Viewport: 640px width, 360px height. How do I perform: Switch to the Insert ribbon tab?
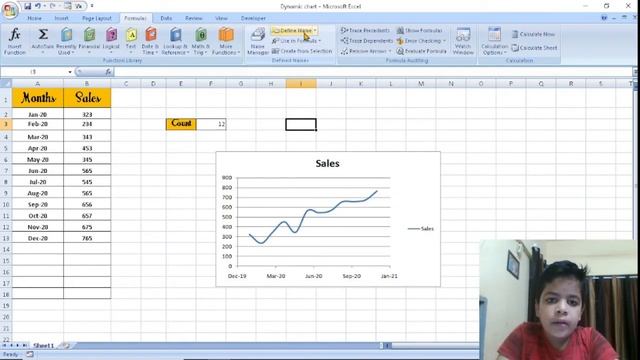[x=61, y=18]
